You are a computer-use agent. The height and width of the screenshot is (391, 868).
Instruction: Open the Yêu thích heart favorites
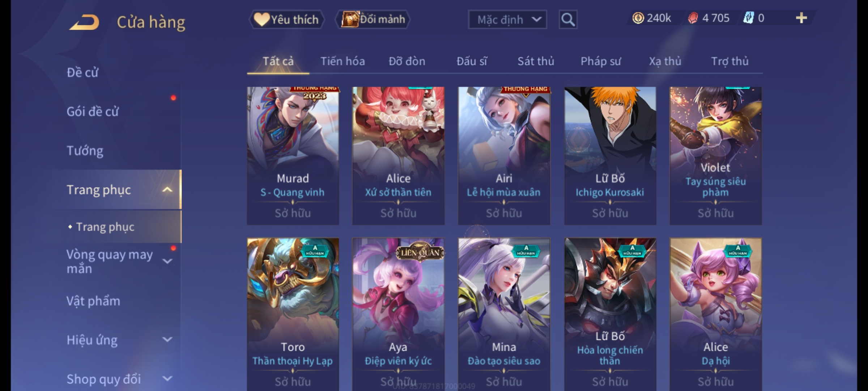coord(286,20)
